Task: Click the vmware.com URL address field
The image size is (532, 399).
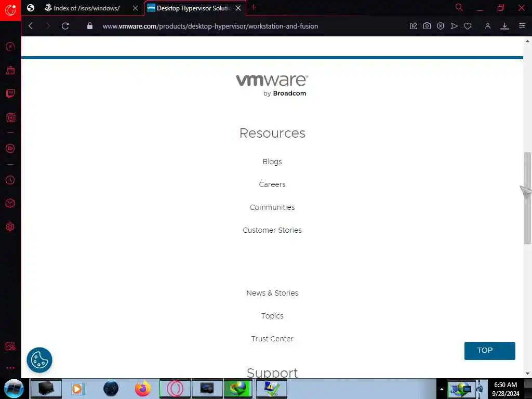Action: (x=210, y=26)
